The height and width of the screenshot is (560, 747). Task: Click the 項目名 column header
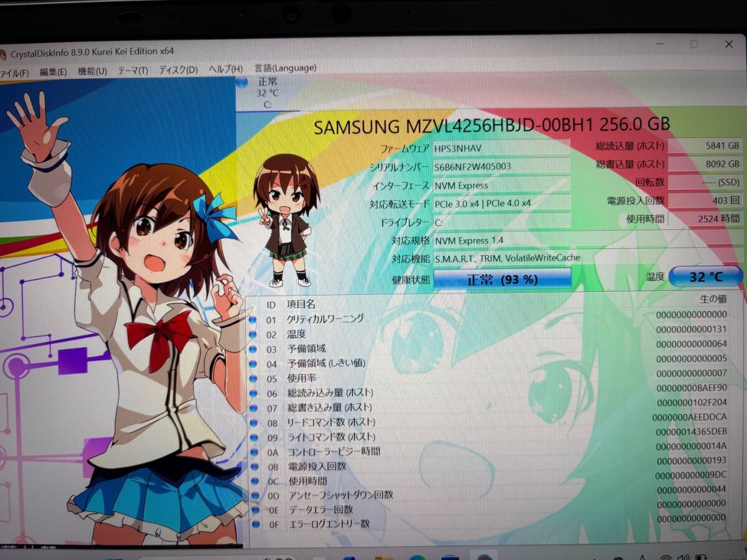pos(301,304)
